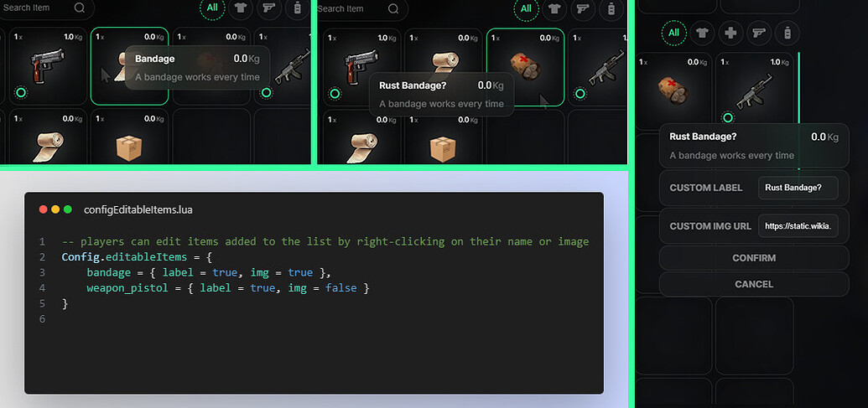Select bottle filter in middle inventory
The image size is (868, 408).
coord(611,8)
